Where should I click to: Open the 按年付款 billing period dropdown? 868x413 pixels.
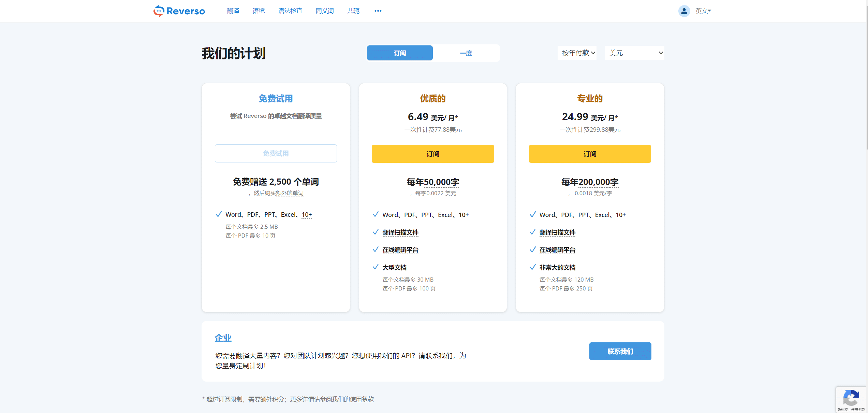(577, 53)
